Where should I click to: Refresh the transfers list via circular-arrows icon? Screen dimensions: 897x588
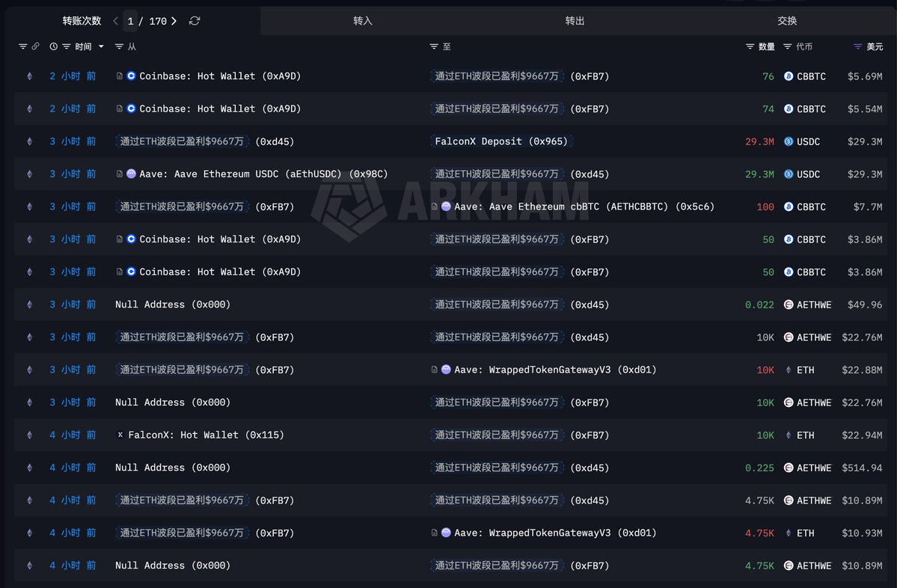click(x=195, y=21)
